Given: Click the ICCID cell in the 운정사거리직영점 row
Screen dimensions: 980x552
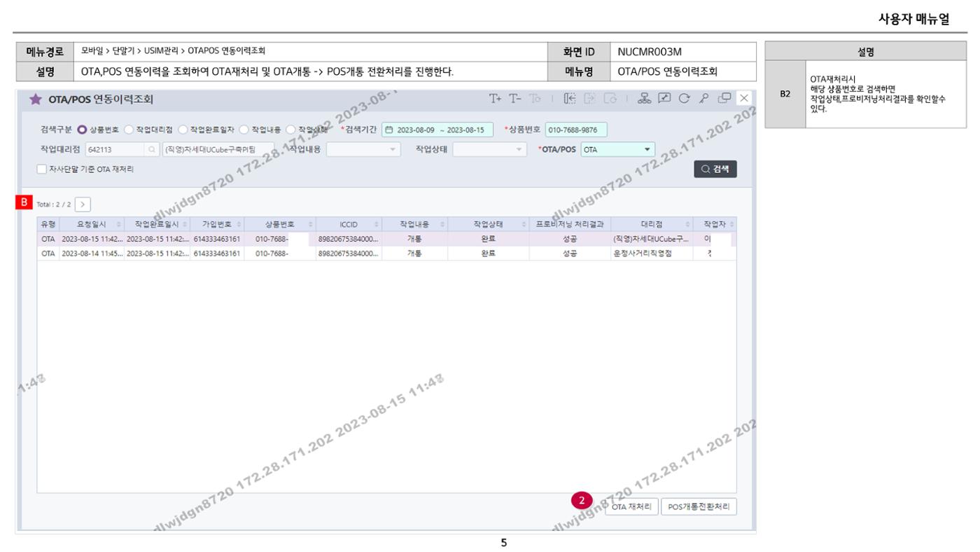Looking at the screenshot, I should pos(349,254).
